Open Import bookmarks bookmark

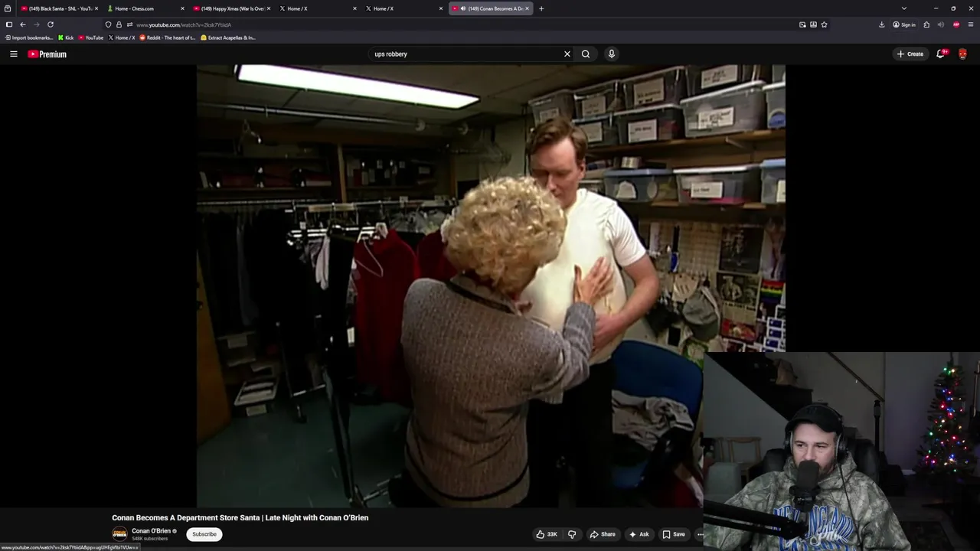pyautogui.click(x=29, y=37)
